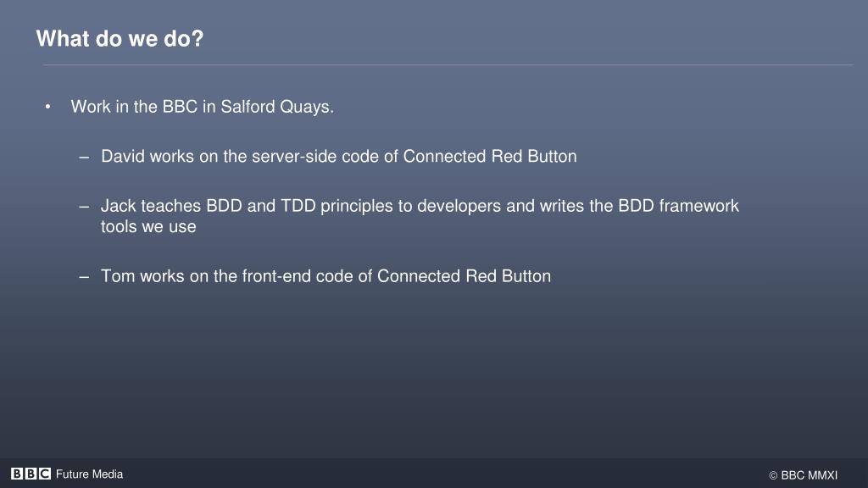This screenshot has height=488, width=868.
Task: Click the 'Future Media' footer label
Action: [89, 474]
